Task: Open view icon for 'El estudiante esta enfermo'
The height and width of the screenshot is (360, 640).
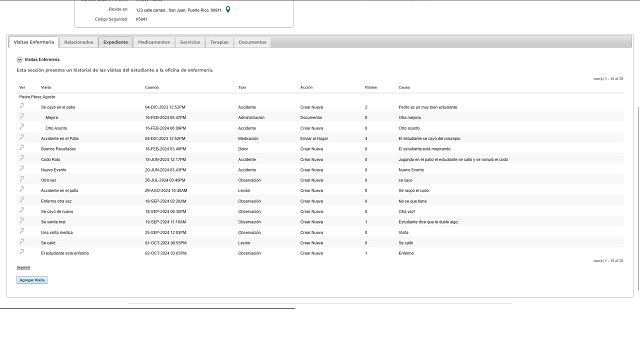Action: (x=22, y=252)
